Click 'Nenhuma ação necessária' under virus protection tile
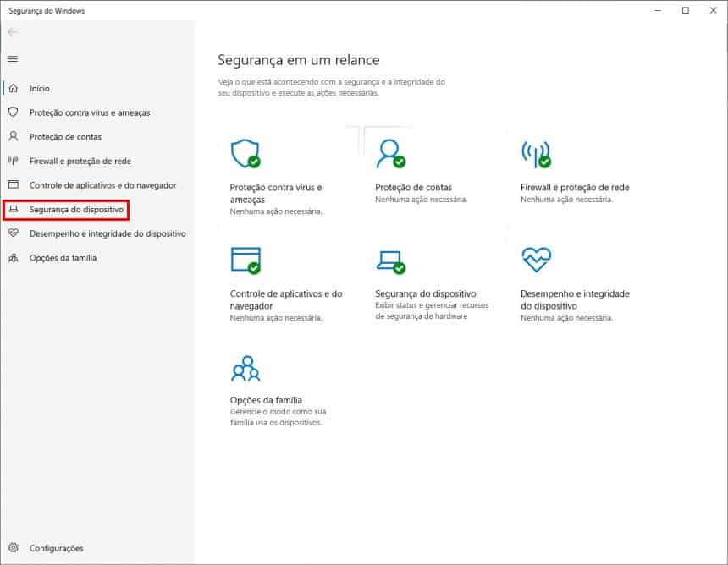 (276, 211)
